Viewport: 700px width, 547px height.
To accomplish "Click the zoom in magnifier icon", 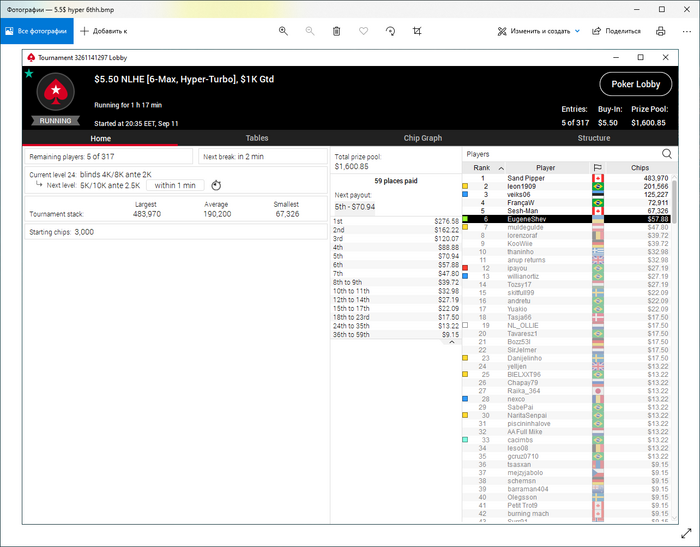I will (x=283, y=31).
